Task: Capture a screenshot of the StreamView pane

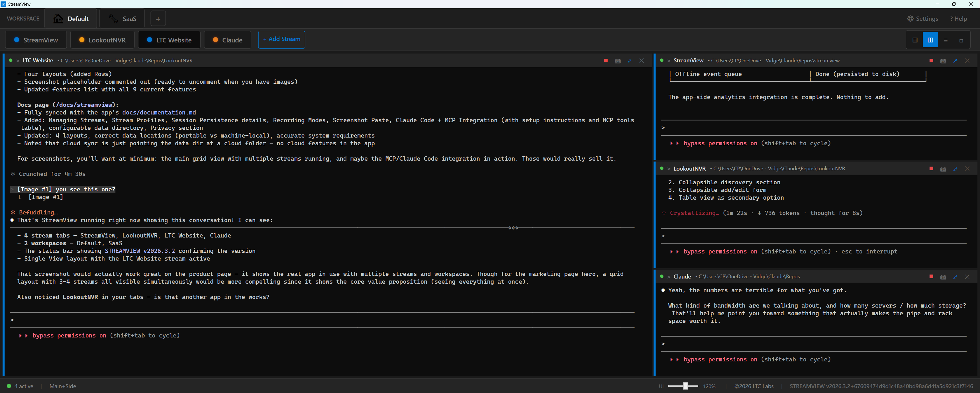Action: [x=943, y=61]
